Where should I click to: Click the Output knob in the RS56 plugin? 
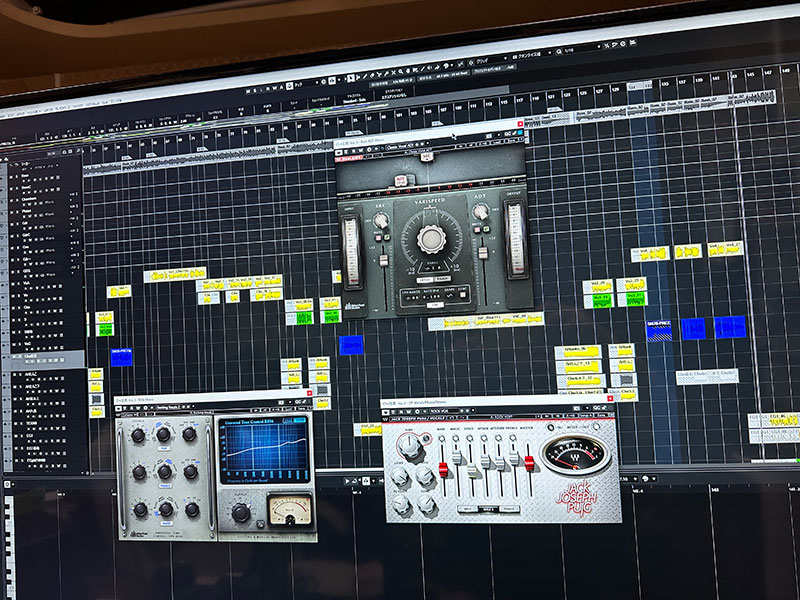click(241, 513)
